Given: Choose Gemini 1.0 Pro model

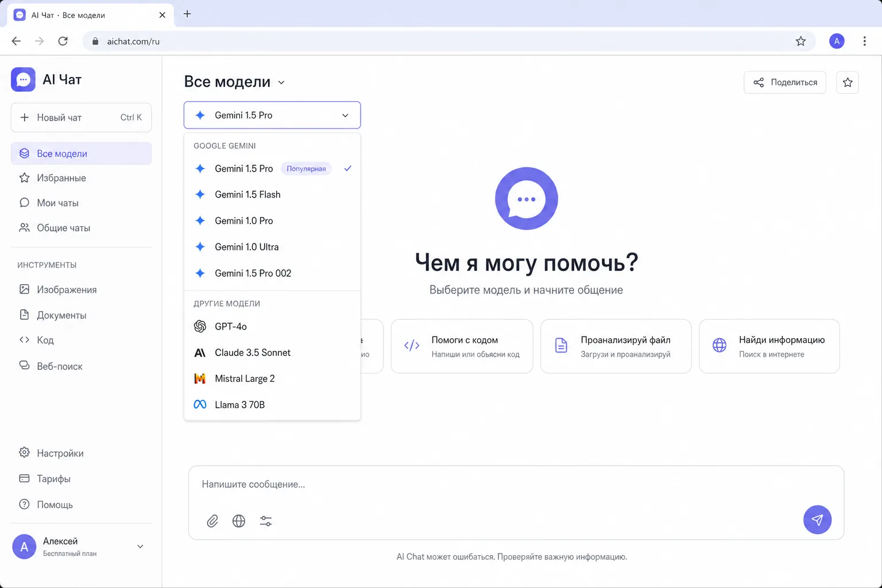Looking at the screenshot, I should 272,220.
